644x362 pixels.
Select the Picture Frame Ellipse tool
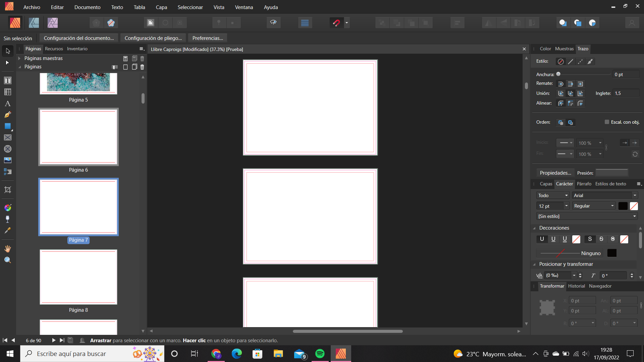pos(8,149)
